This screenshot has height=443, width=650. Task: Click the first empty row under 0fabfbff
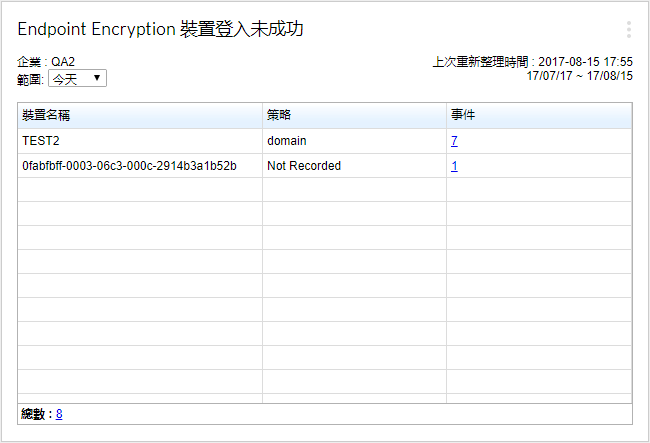(x=140, y=190)
